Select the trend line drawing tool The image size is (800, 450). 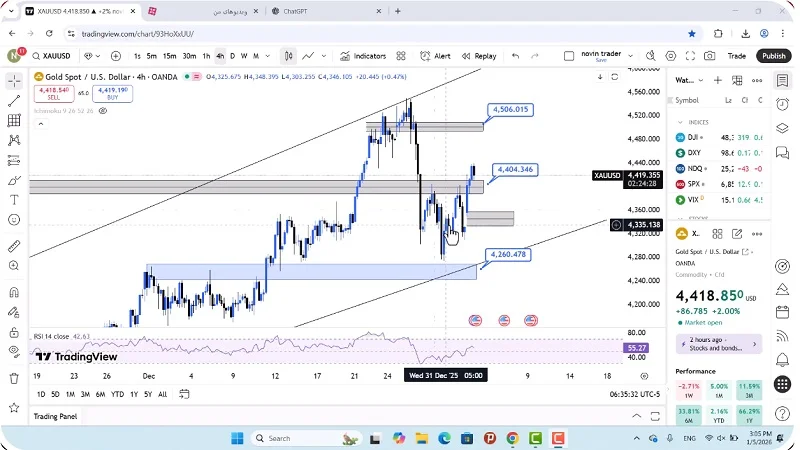14,101
